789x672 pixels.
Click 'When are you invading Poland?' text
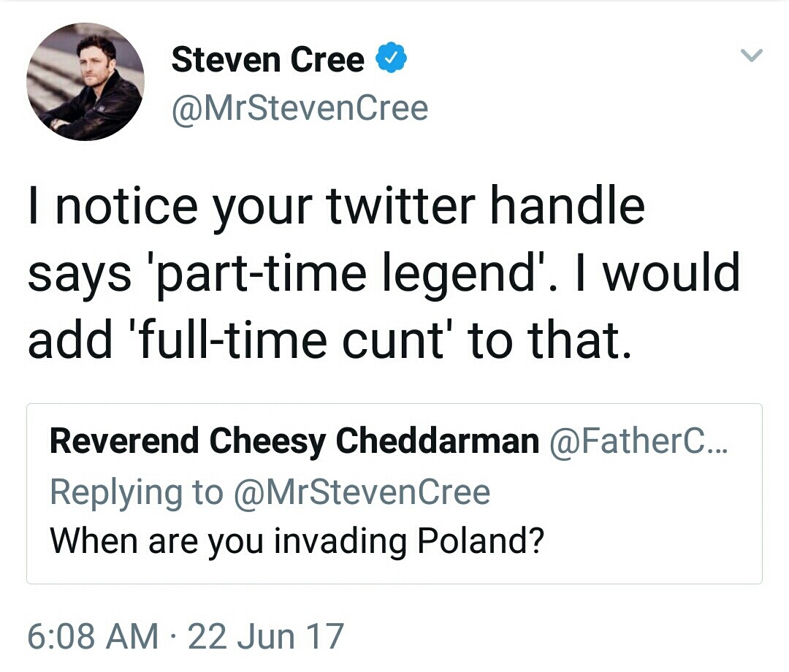(x=297, y=541)
